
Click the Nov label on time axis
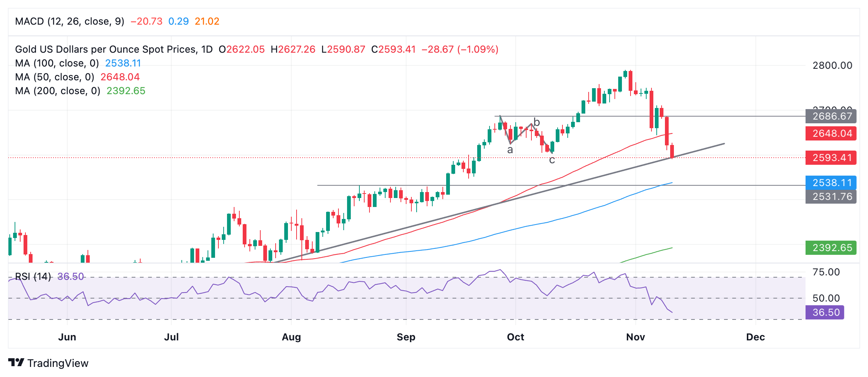635,337
